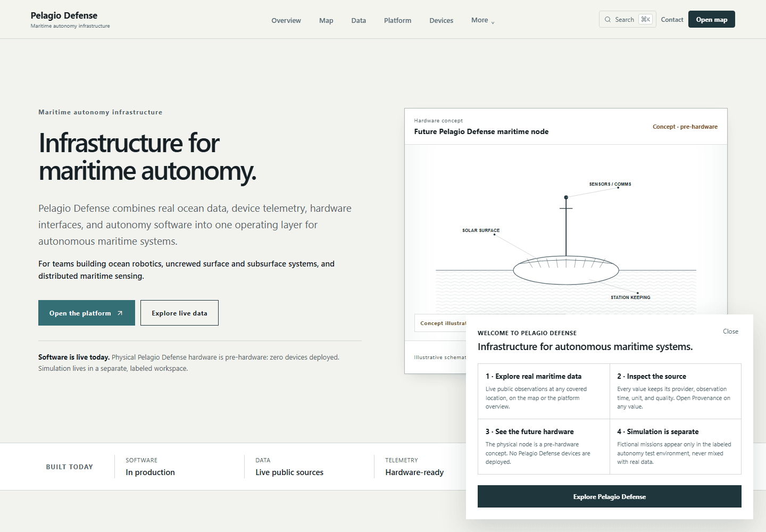The height and width of the screenshot is (532, 766).
Task: Click the Infrastructure for maritime autonomy headline
Action: tap(147, 157)
